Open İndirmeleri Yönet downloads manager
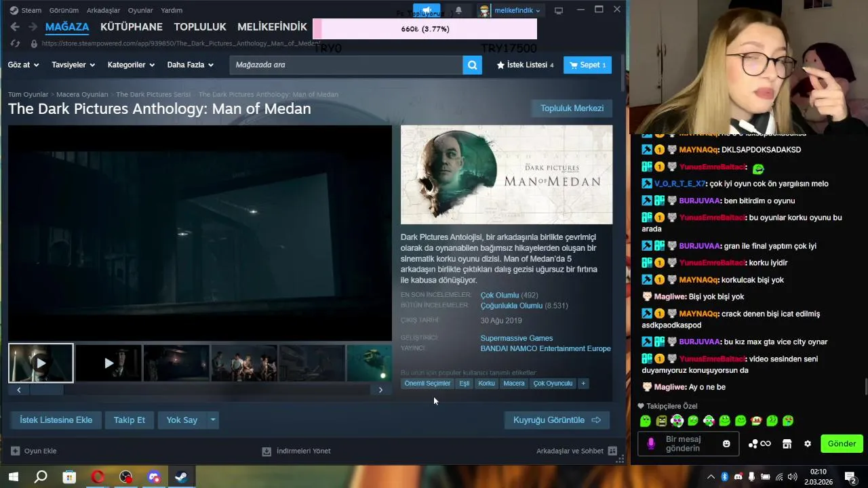 [296, 451]
